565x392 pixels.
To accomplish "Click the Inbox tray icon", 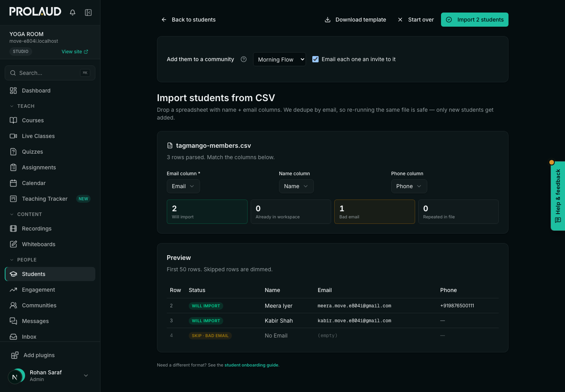I will pos(13,337).
